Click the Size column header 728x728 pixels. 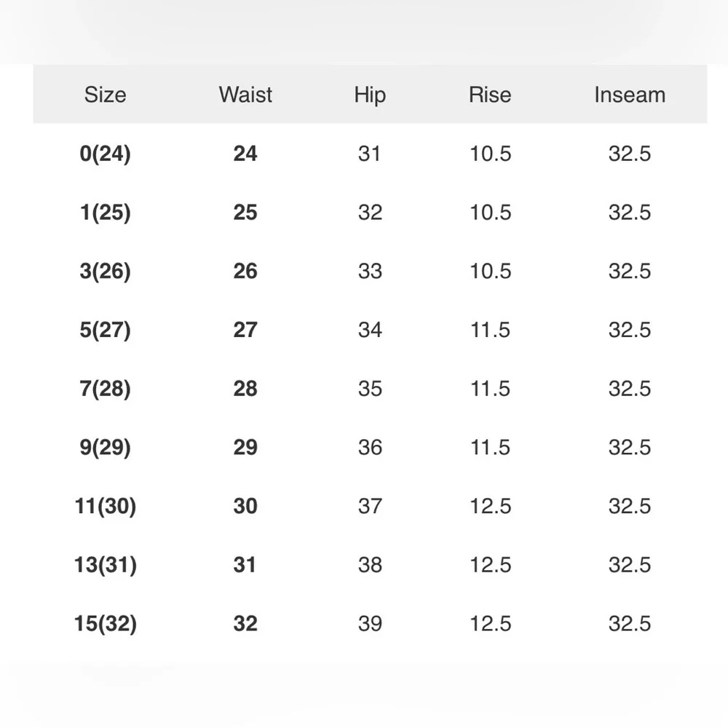point(105,95)
